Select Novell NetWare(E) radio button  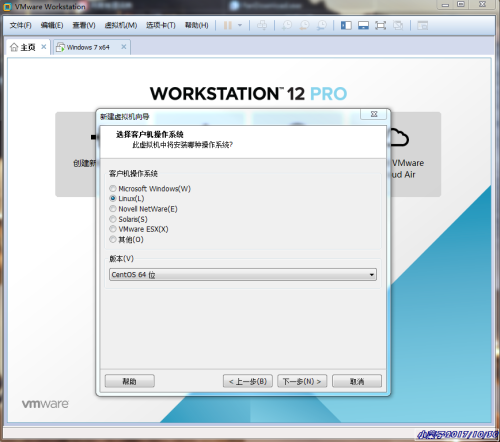click(x=113, y=209)
